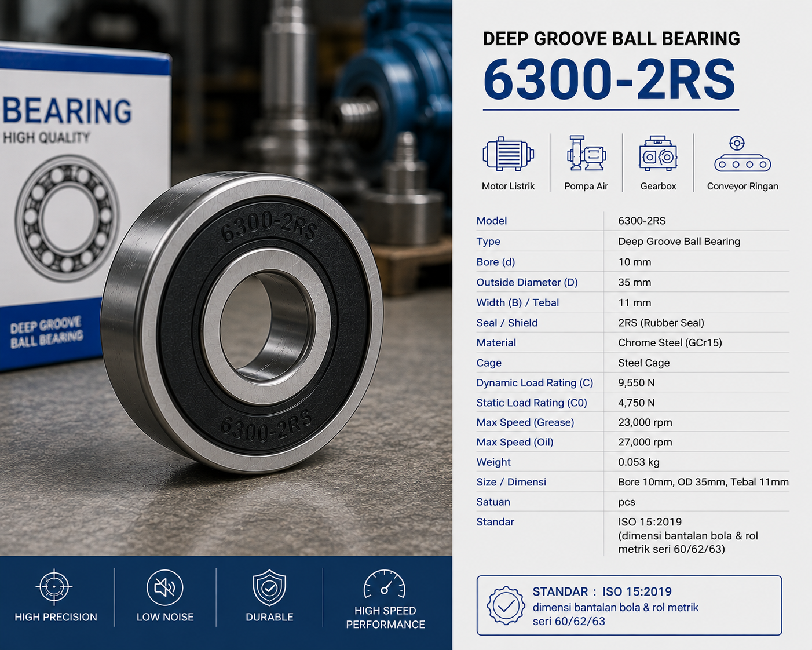Click the 11 mm width value

coord(634,302)
